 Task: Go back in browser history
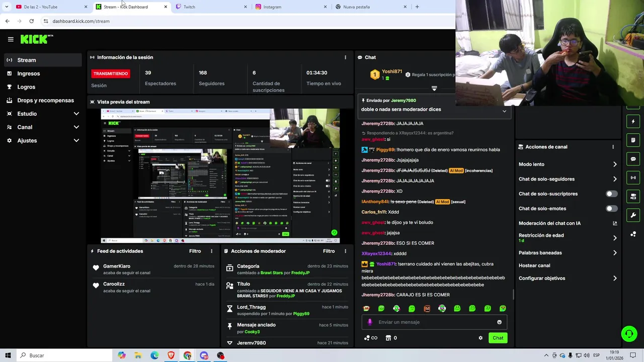(x=7, y=21)
